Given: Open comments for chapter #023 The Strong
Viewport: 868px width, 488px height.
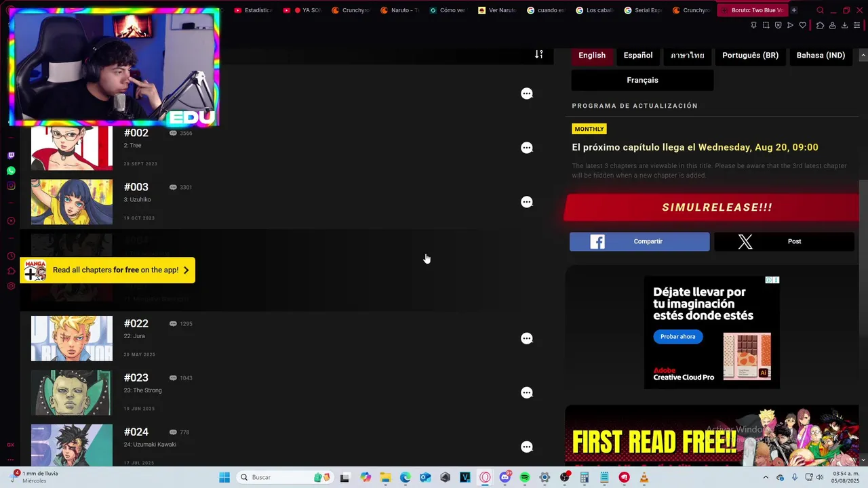Looking at the screenshot, I should coord(527,392).
